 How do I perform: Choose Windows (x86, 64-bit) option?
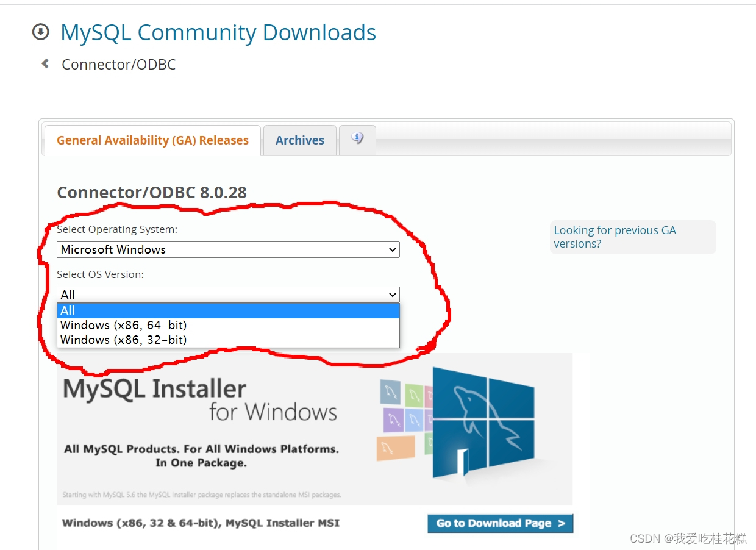(x=228, y=325)
